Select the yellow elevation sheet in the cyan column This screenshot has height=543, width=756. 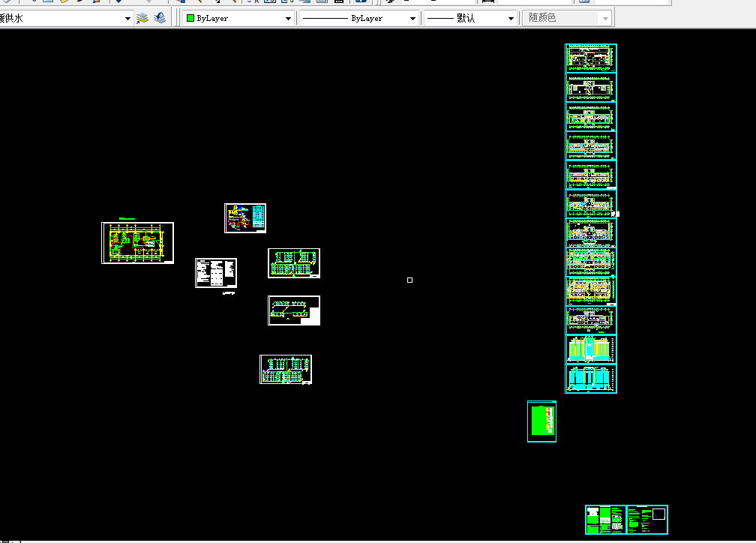[x=591, y=349]
